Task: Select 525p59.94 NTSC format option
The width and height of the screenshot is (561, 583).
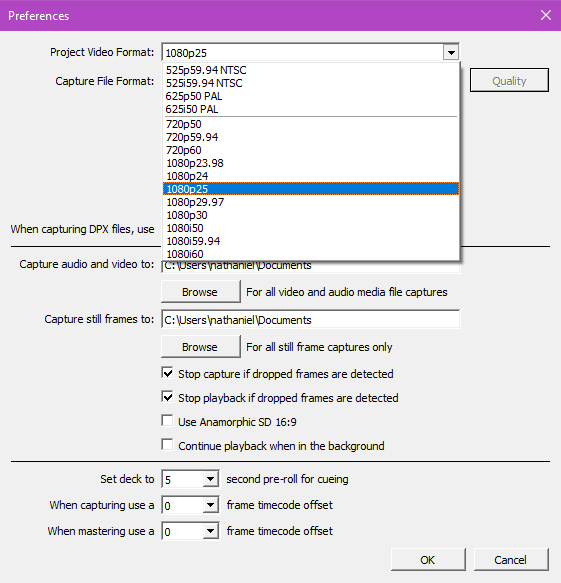Action: (311, 70)
